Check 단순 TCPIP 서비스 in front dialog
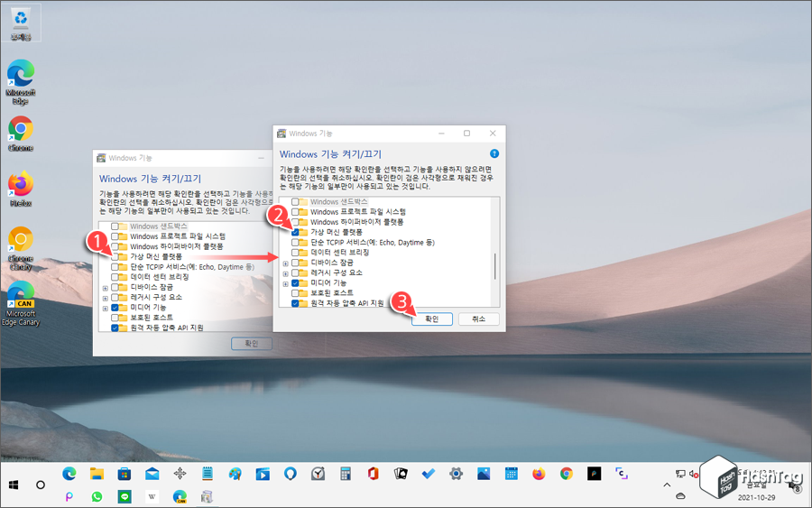The image size is (812, 508). [295, 243]
